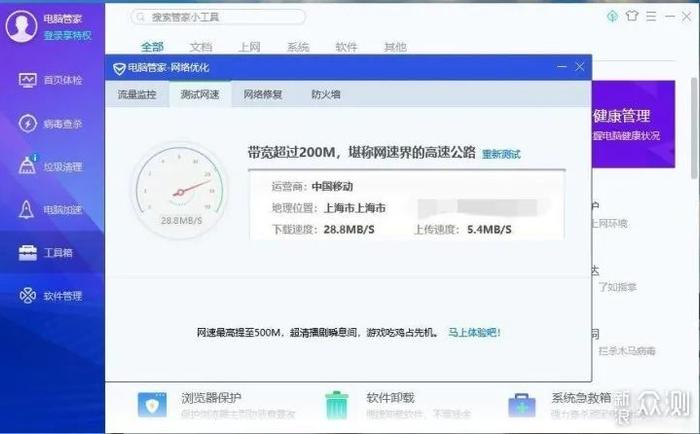Screen dimensions: 700x434
Task: Switch to the 测试网速 tab
Action: coord(200,94)
